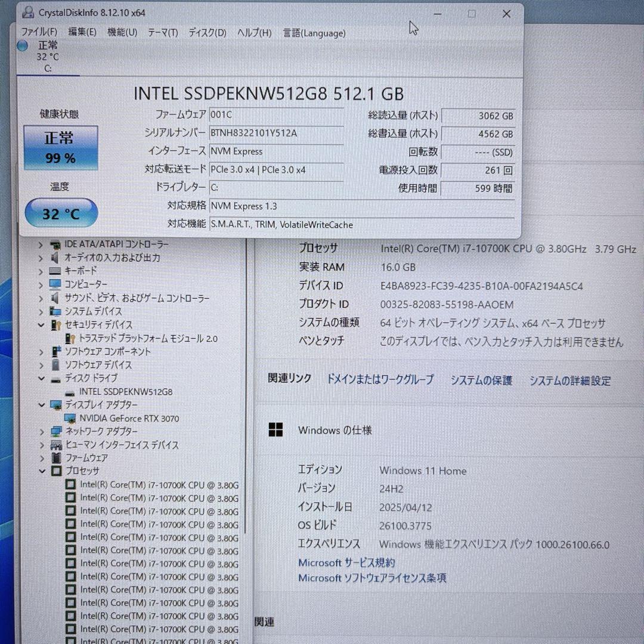Open the ファイル(F) menu in CrystalDiskInfo

pyautogui.click(x=39, y=32)
